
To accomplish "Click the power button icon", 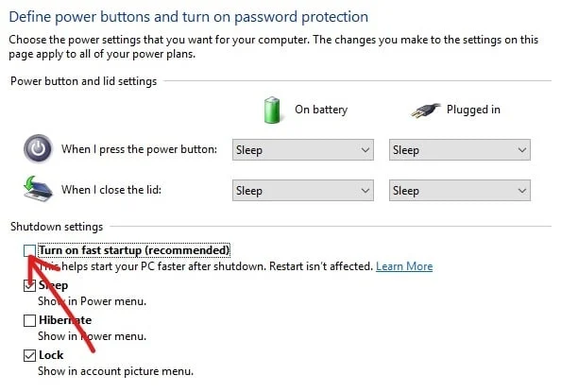I will (x=37, y=149).
